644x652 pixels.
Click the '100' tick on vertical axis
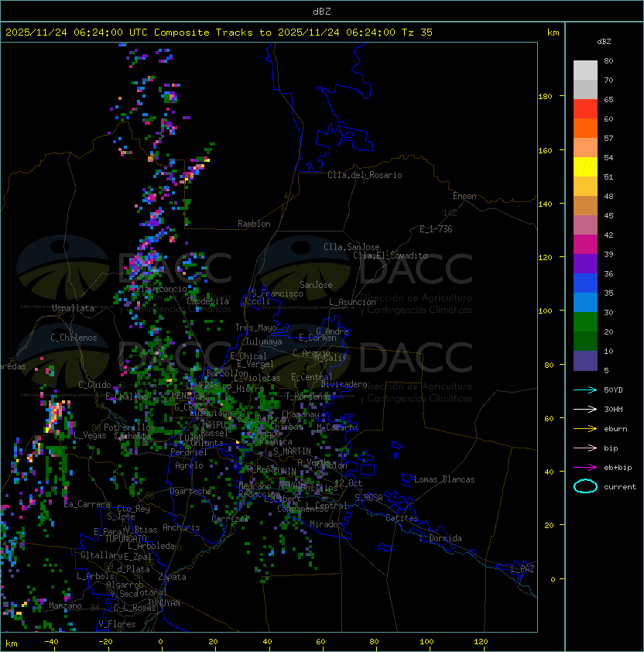click(545, 311)
